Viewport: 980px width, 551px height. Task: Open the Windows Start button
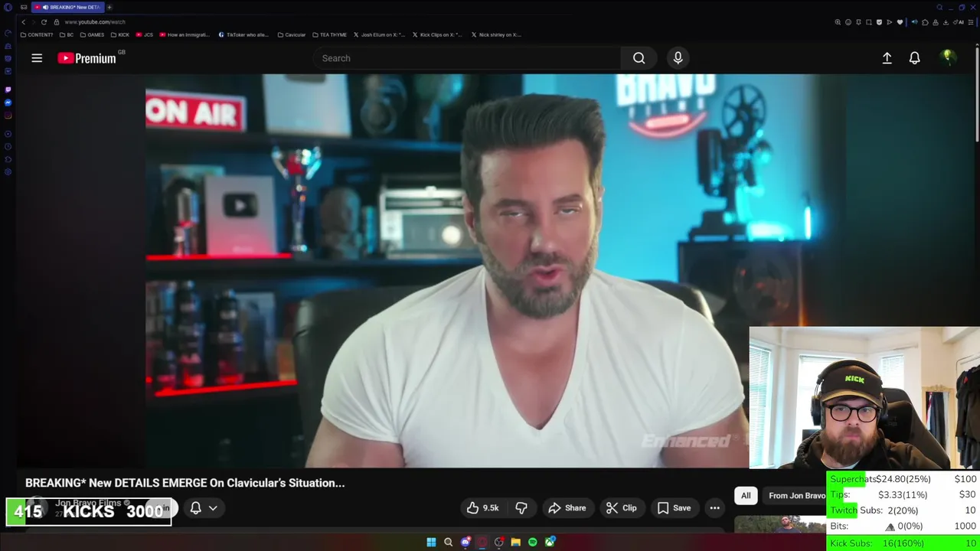431,543
